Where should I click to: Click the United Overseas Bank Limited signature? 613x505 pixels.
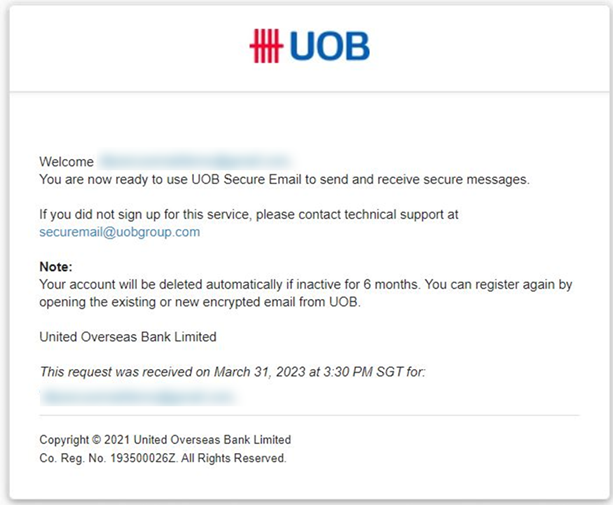(128, 337)
